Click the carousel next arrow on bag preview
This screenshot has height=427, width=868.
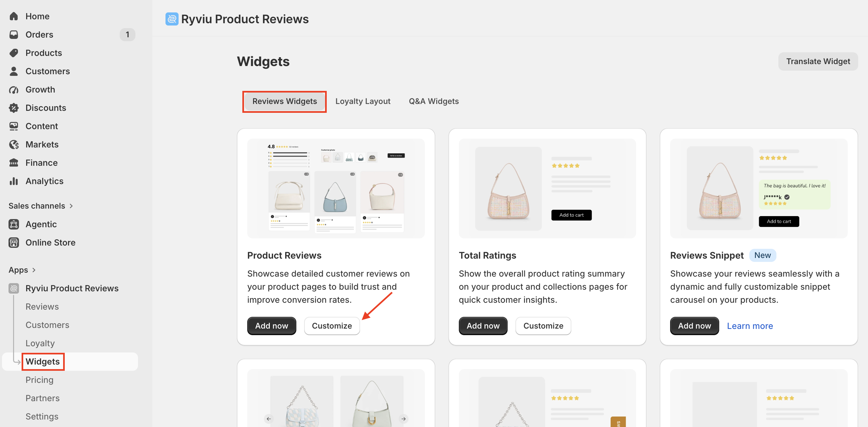(x=403, y=418)
